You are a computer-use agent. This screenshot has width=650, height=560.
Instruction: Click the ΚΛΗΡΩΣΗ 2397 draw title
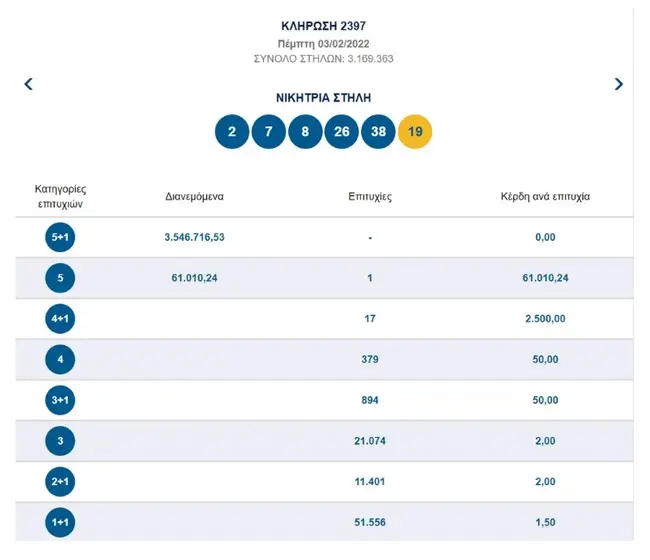tap(324, 24)
